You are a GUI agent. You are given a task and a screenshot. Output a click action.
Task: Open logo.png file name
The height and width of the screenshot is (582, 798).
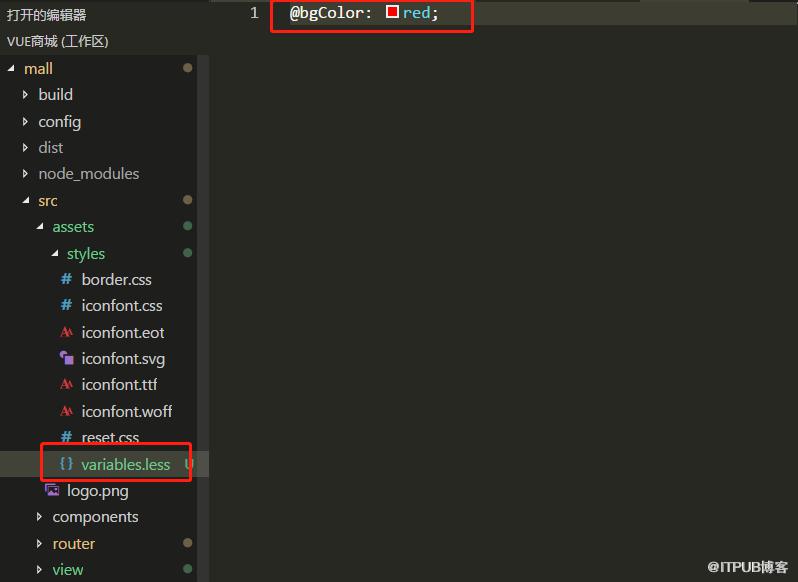coord(98,491)
